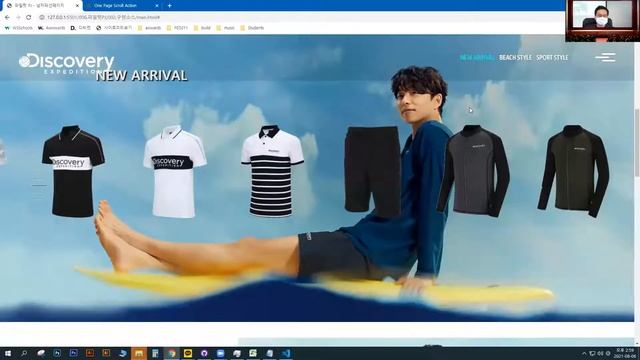Click the webcam video thumbnail
This screenshot has height=360, width=640.
point(602,21)
